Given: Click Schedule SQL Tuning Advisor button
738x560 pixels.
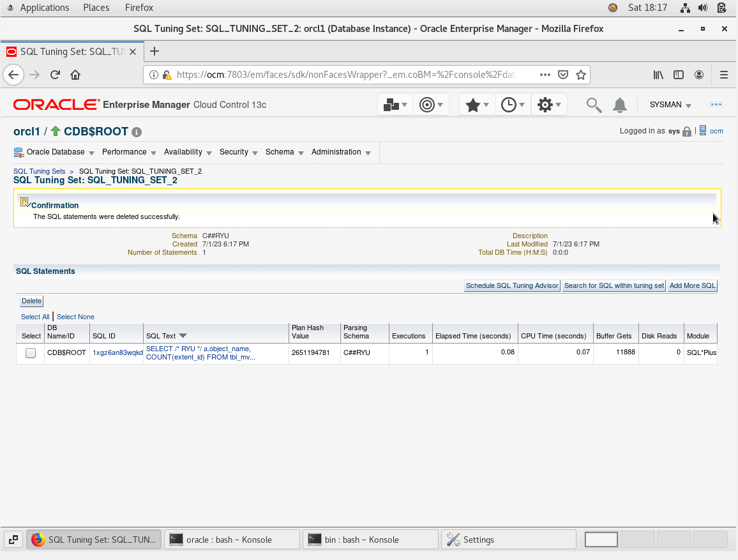Looking at the screenshot, I should tap(512, 285).
